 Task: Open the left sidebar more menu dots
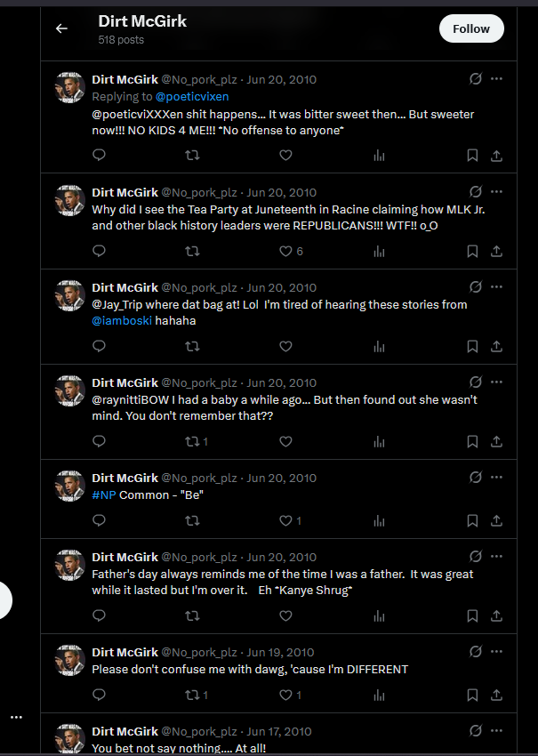coord(16,717)
